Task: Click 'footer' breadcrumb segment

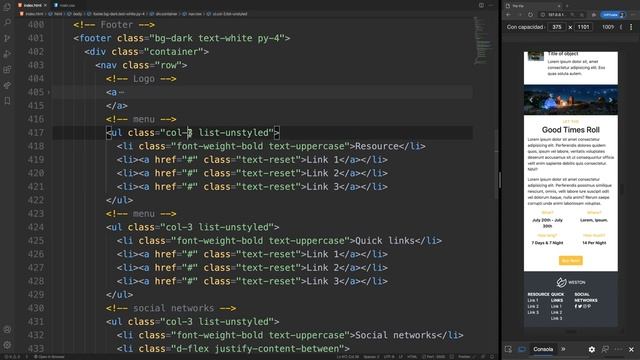Action: click(118, 14)
